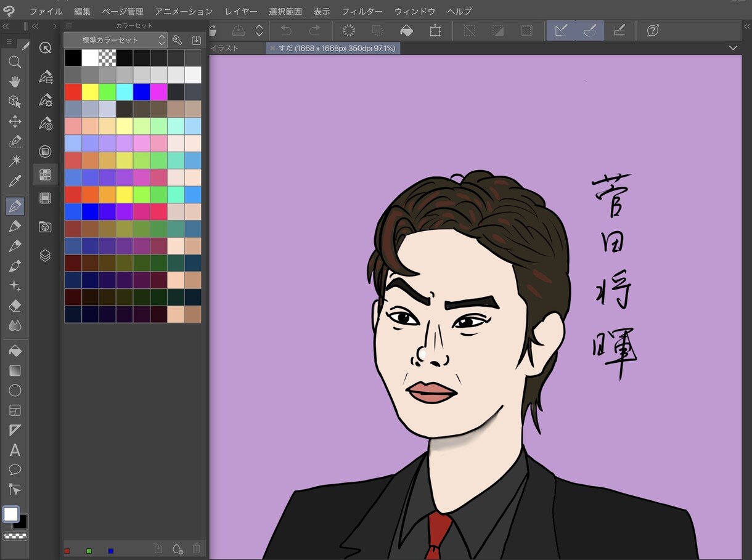This screenshot has height=560, width=752.
Task: Open the tool palette hamburger menu
Action: tap(9, 43)
